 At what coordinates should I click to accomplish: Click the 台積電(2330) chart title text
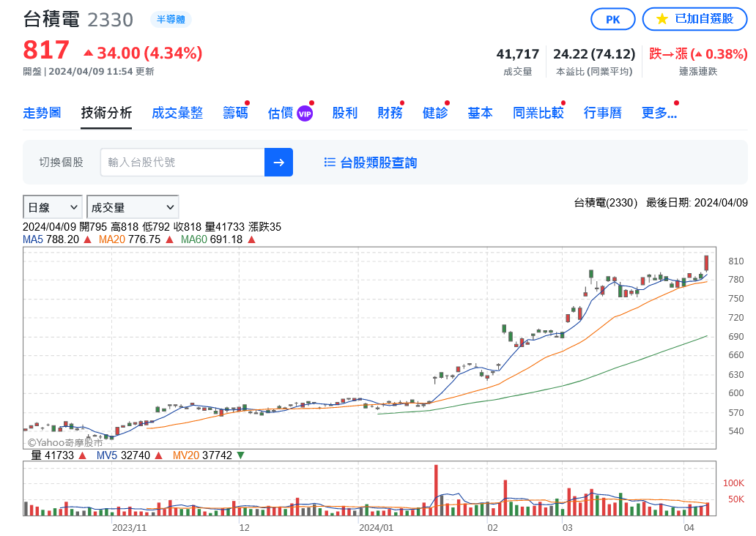[x=606, y=203]
